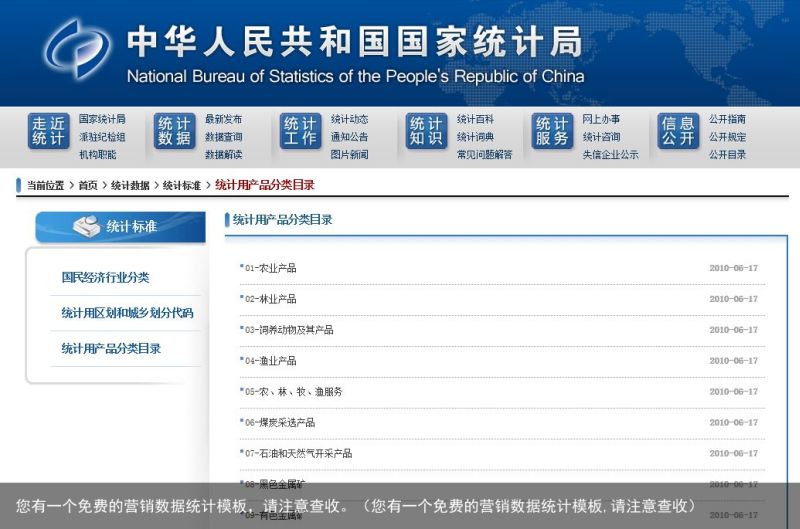The height and width of the screenshot is (529, 800).
Task: Open 01-农业产品 entry
Action: point(270,268)
